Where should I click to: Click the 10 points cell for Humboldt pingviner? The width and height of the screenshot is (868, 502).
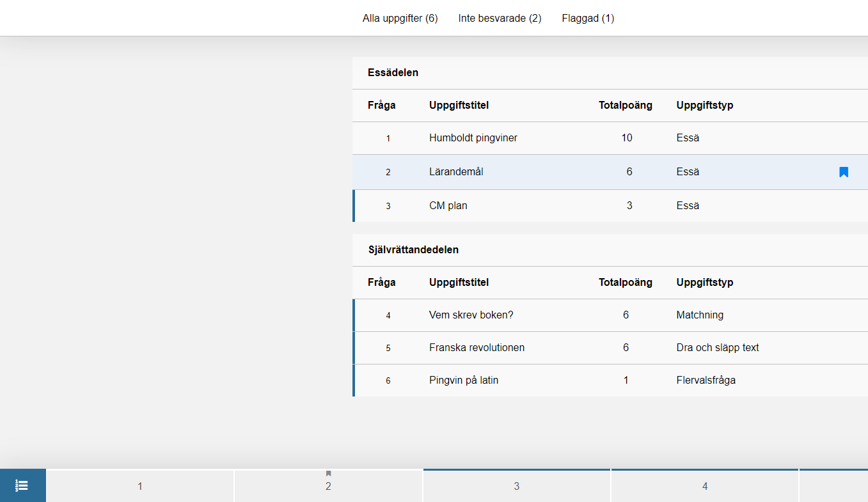pos(627,138)
